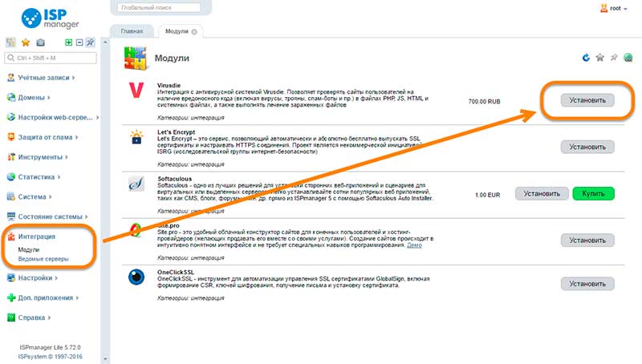Expand all menu groups with plus icon
Viewport: 642px width, 364px height.
tap(69, 42)
